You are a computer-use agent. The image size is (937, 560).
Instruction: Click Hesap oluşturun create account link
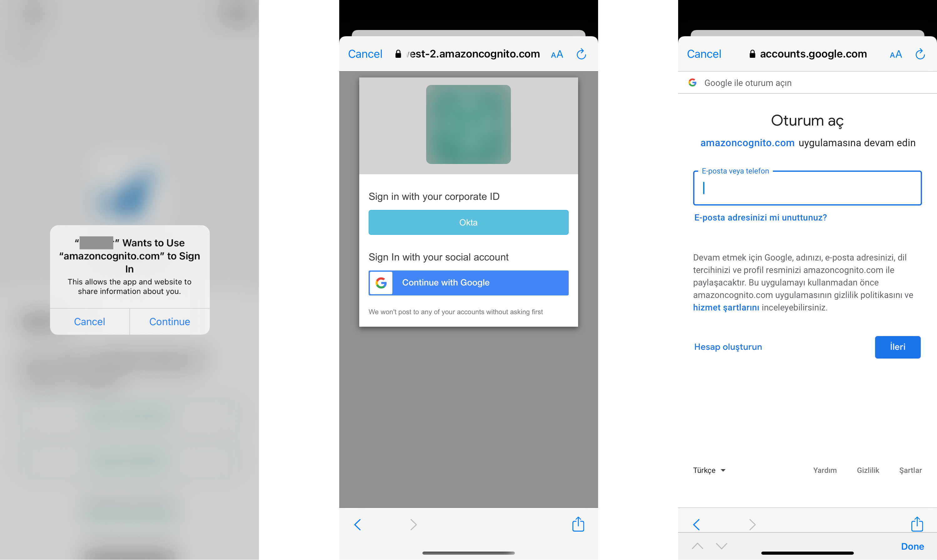click(729, 347)
